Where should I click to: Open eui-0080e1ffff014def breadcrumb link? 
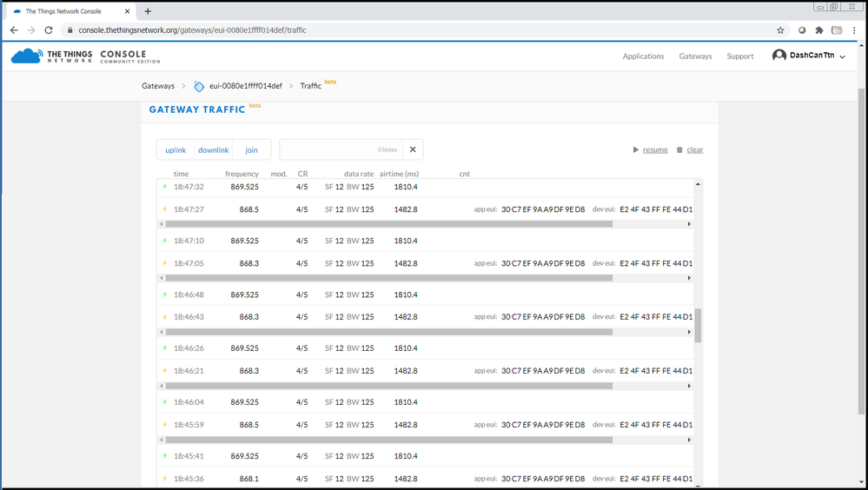point(245,86)
